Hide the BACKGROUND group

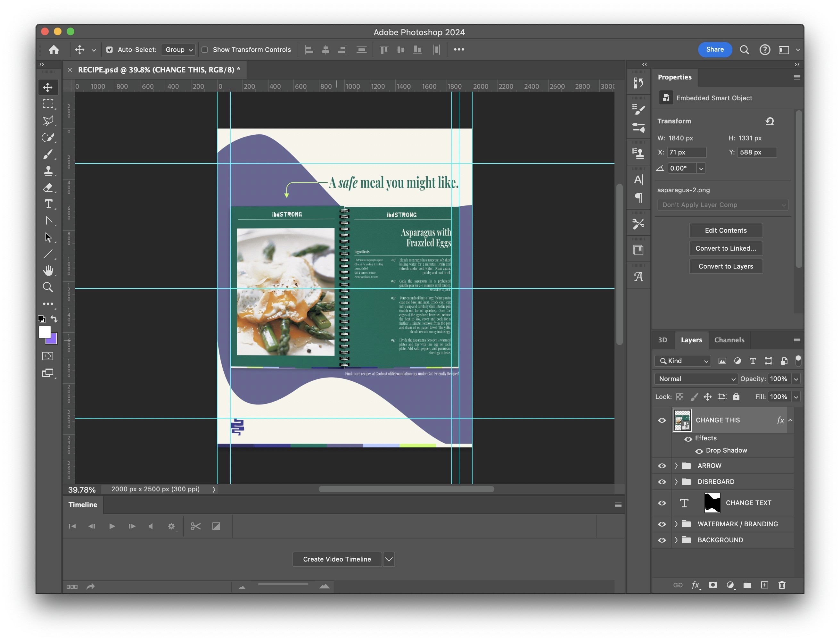[x=662, y=540]
